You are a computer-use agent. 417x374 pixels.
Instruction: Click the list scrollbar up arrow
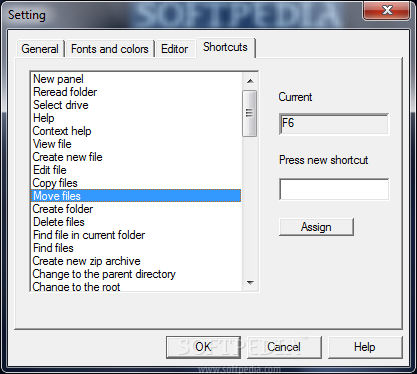pyautogui.click(x=250, y=81)
